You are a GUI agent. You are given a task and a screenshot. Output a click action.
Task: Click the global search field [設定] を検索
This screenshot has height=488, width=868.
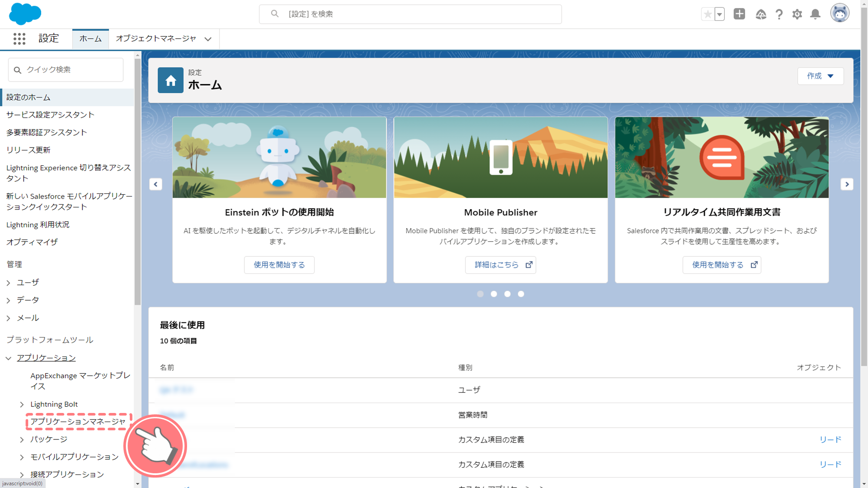pos(410,14)
